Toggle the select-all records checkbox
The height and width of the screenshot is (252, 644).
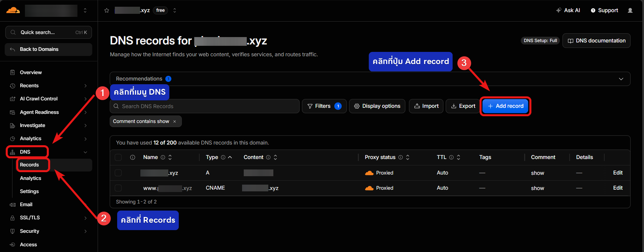[x=118, y=157]
